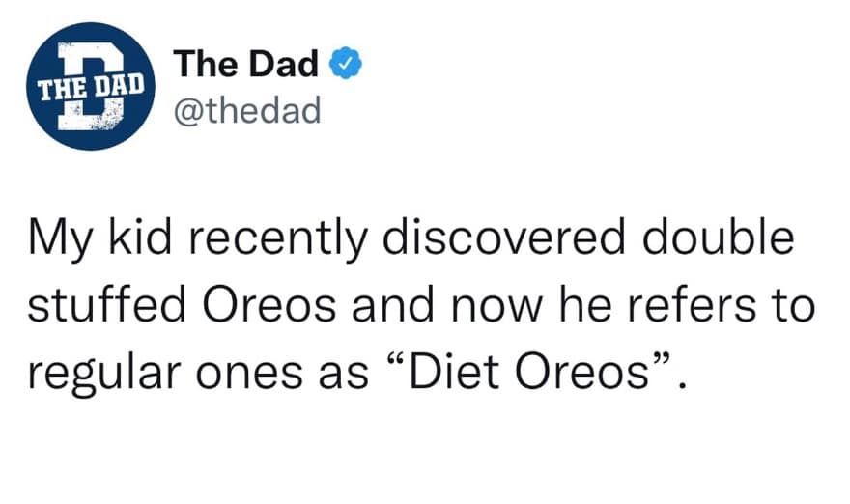The image size is (850, 504).
Task: Open The Dad display name link
Action: (246, 65)
